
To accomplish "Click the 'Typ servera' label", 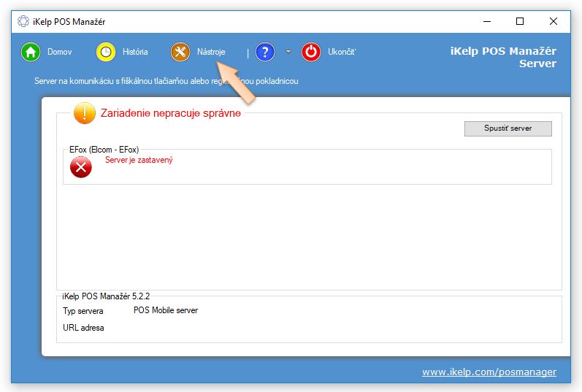I will [83, 311].
